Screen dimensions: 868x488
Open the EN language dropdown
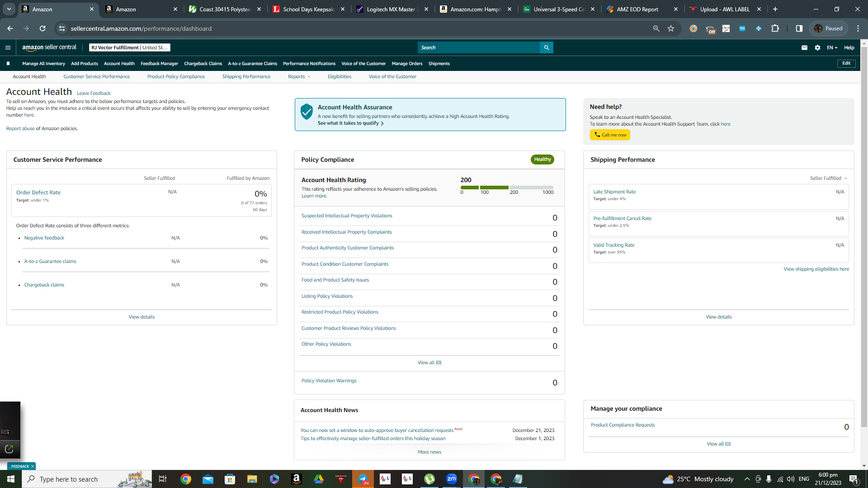click(832, 47)
